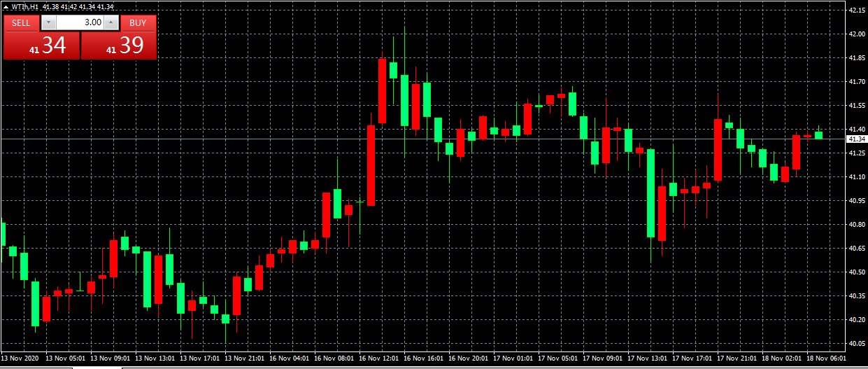Click the 40.95 price scale label
868x369 pixels.
point(857,201)
